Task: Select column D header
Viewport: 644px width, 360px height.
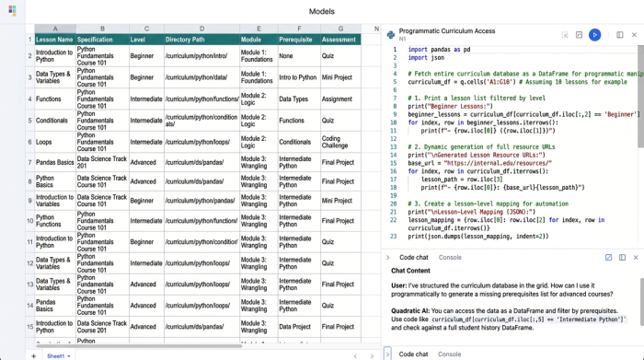Action: (201, 29)
